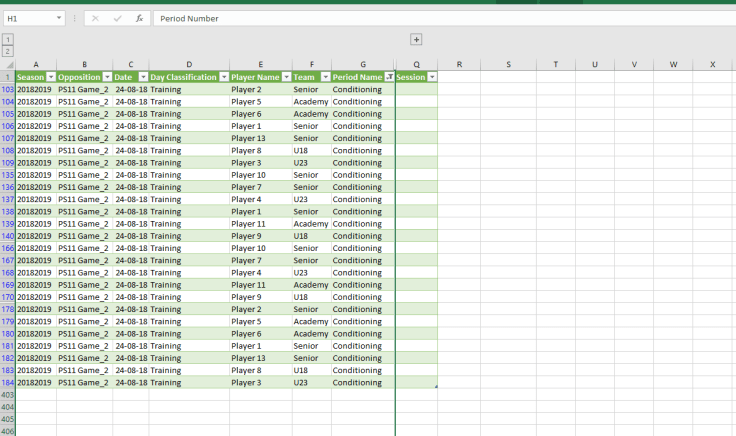Click the Enter checkmark in formula bar
The height and width of the screenshot is (436, 736).
pos(117,18)
